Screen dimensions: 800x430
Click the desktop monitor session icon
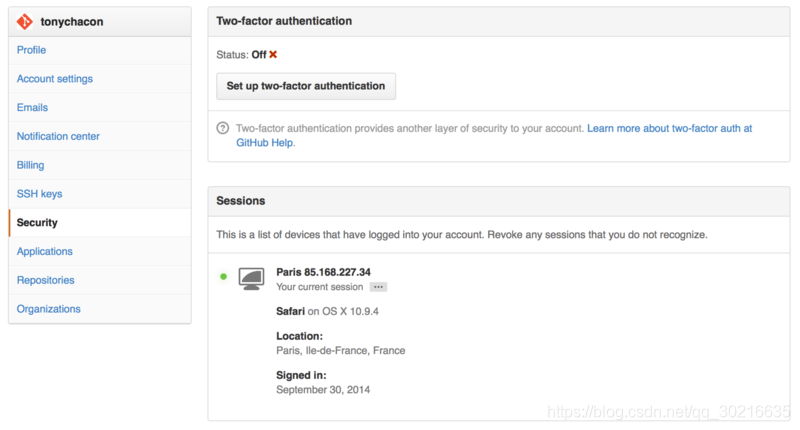pyautogui.click(x=252, y=279)
